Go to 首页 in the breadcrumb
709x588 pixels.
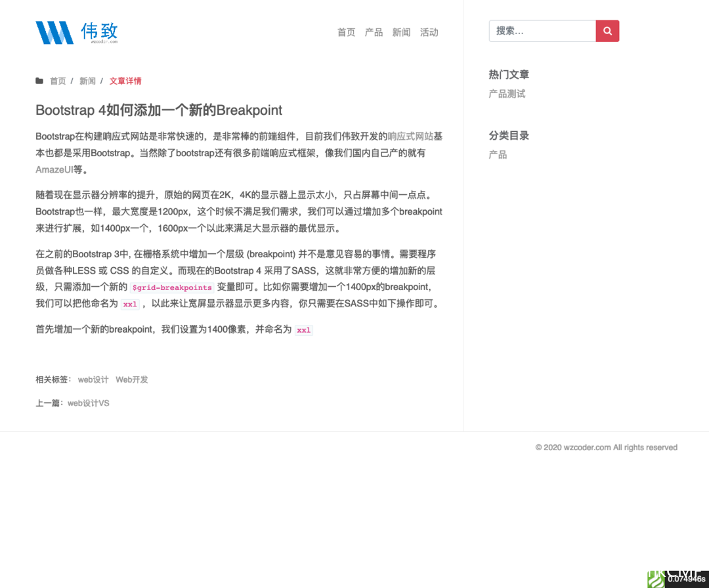pos(58,81)
